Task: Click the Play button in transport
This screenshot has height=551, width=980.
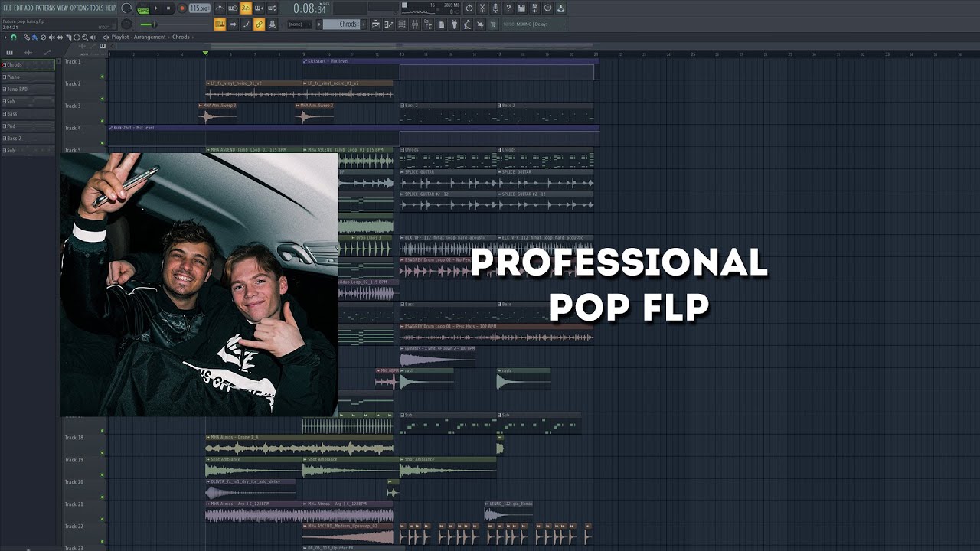Action: [156, 8]
